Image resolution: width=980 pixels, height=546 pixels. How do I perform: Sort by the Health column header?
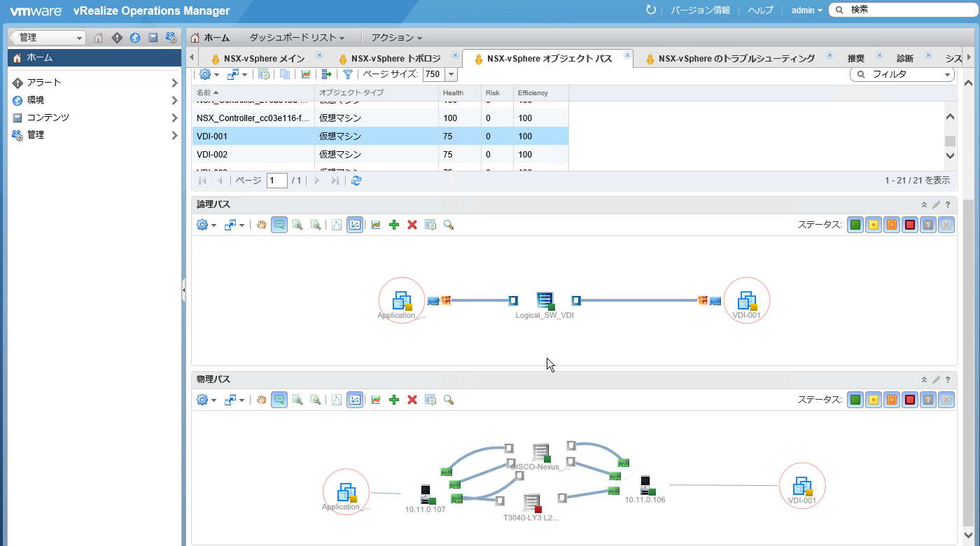(460, 92)
